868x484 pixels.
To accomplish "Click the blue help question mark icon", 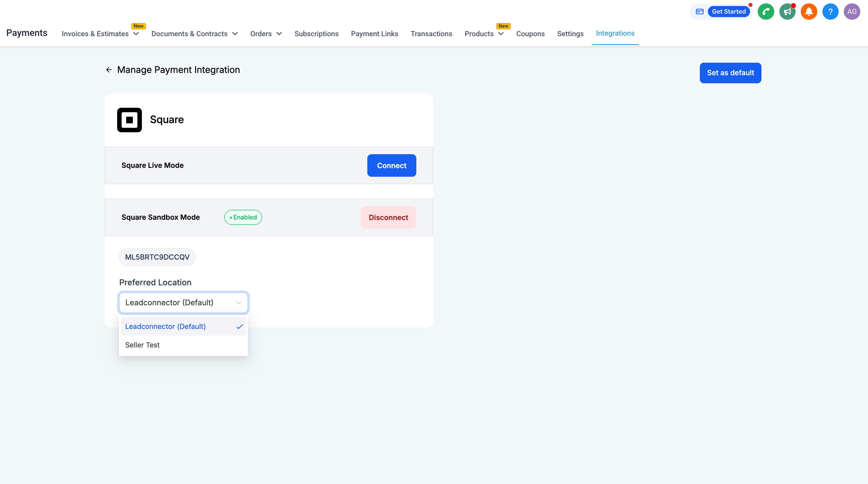I will point(830,12).
